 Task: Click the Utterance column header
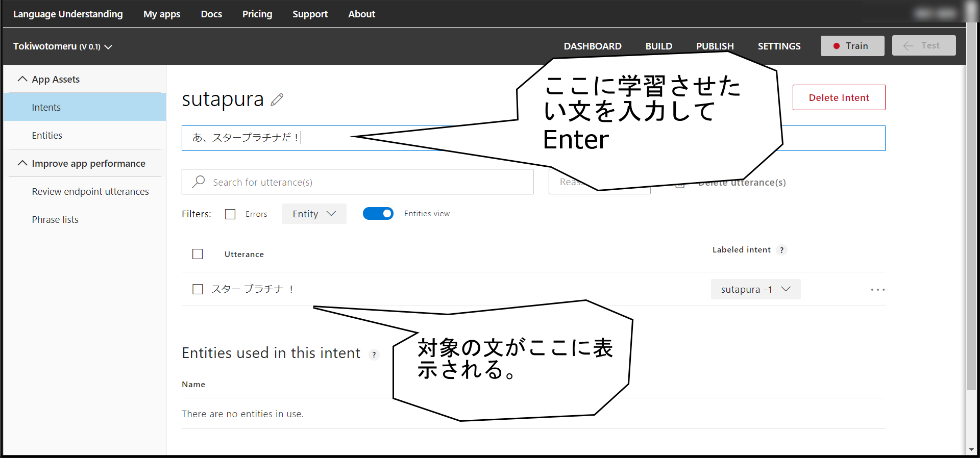point(244,254)
